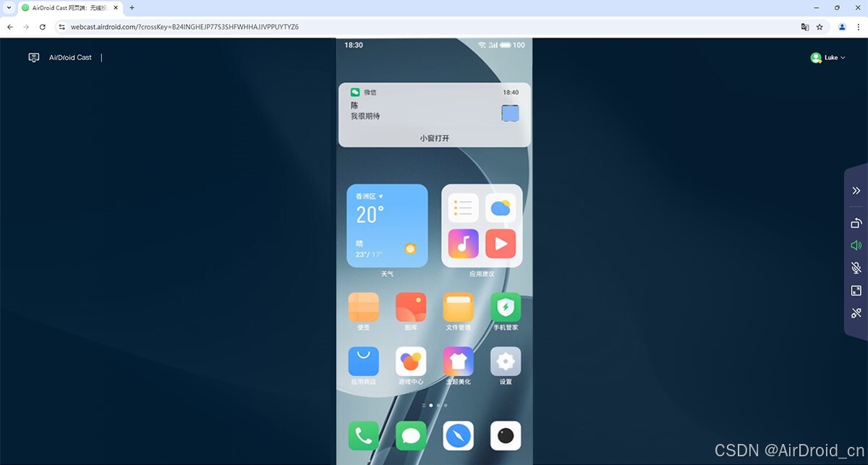Open the Chrome profile avatar

842,27
